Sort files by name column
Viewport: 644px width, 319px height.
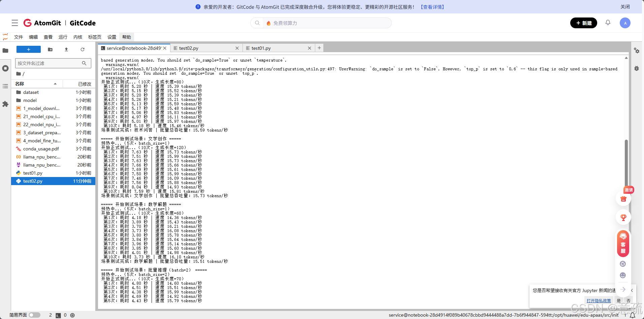pyautogui.click(x=37, y=84)
